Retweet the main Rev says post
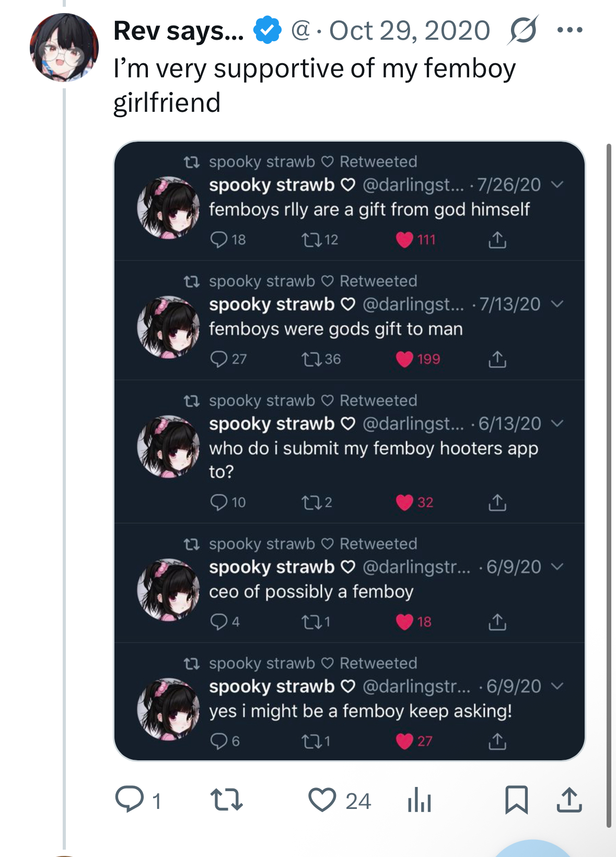This screenshot has width=616, height=857. click(226, 800)
